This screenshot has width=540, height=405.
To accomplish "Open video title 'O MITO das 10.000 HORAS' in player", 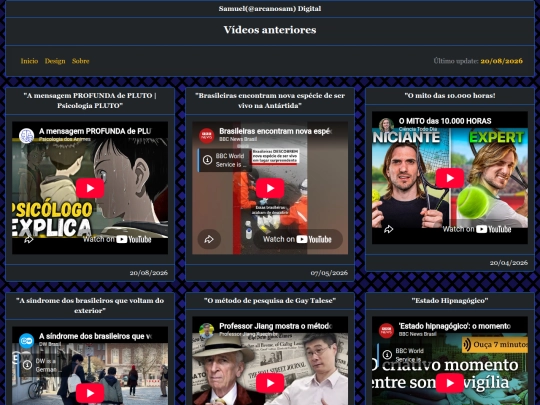I will pos(445,121).
